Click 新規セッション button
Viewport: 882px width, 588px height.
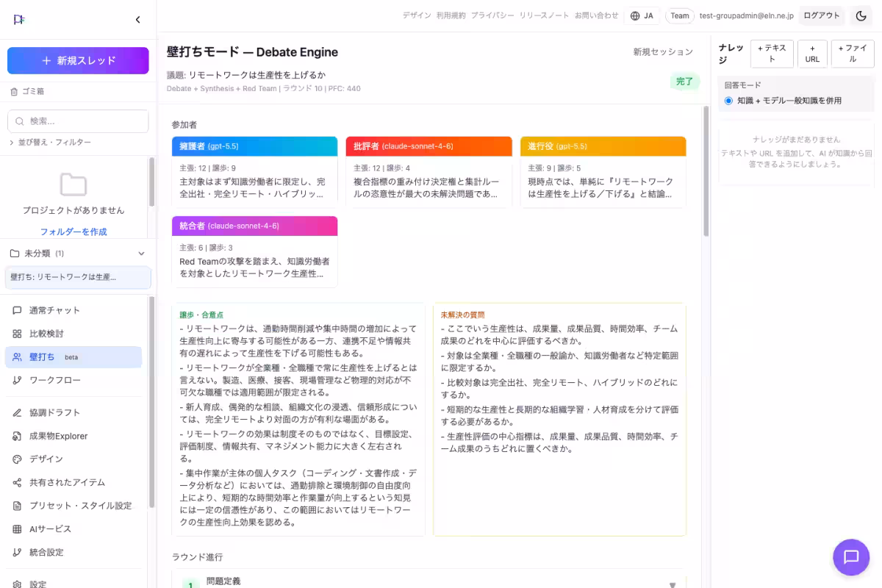point(663,52)
